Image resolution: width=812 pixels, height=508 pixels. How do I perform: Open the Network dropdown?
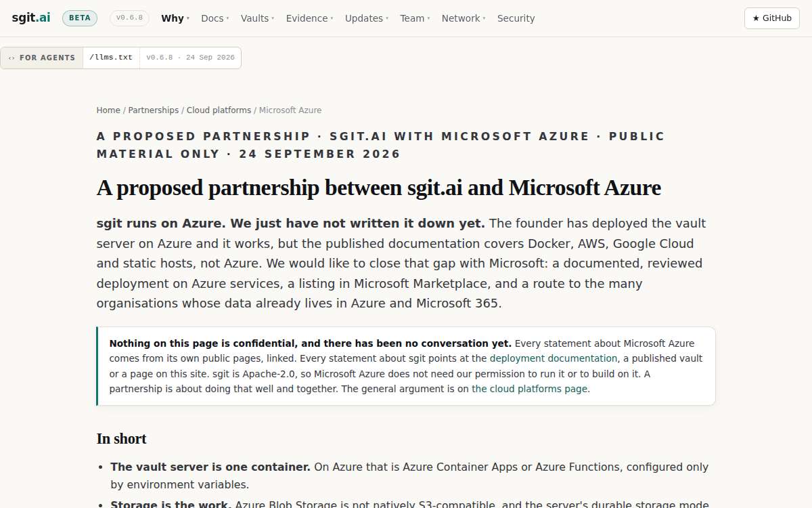(464, 18)
